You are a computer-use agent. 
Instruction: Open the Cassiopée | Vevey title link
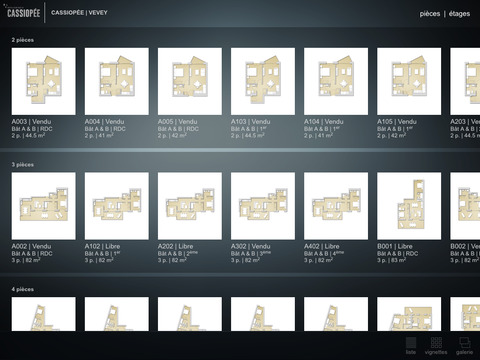(79, 13)
